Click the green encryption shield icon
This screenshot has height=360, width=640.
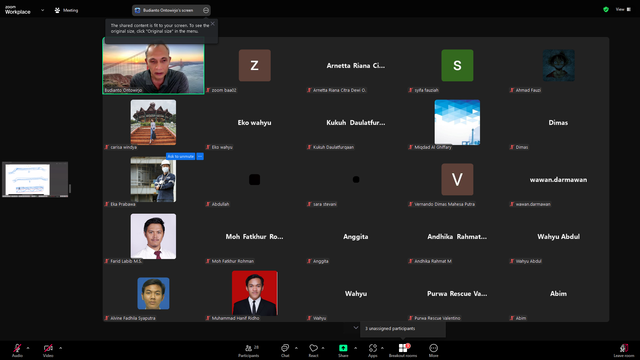606,9
